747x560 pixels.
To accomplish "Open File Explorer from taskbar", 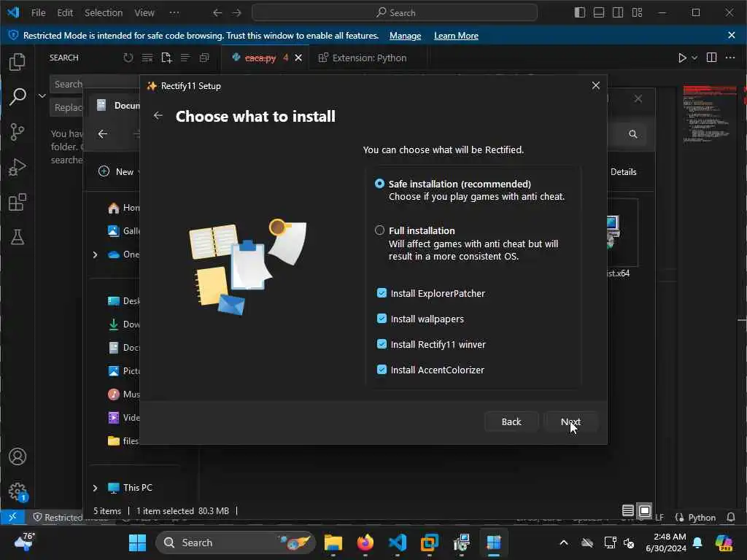I will tap(333, 542).
